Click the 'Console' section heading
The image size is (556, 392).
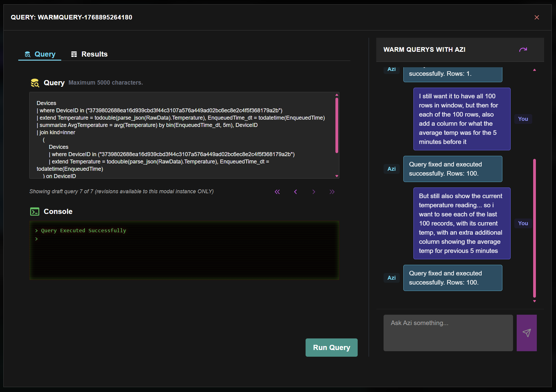tap(58, 212)
